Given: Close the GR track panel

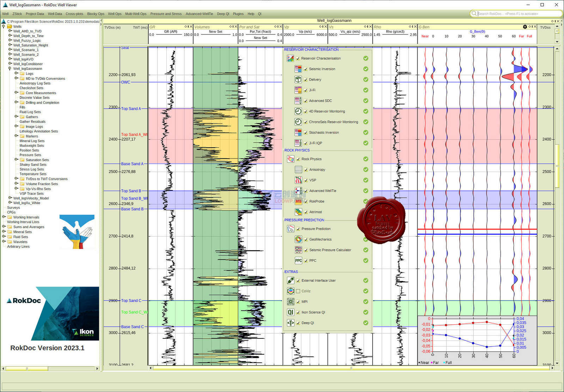Looking at the screenshot, I should [x=191, y=27].
